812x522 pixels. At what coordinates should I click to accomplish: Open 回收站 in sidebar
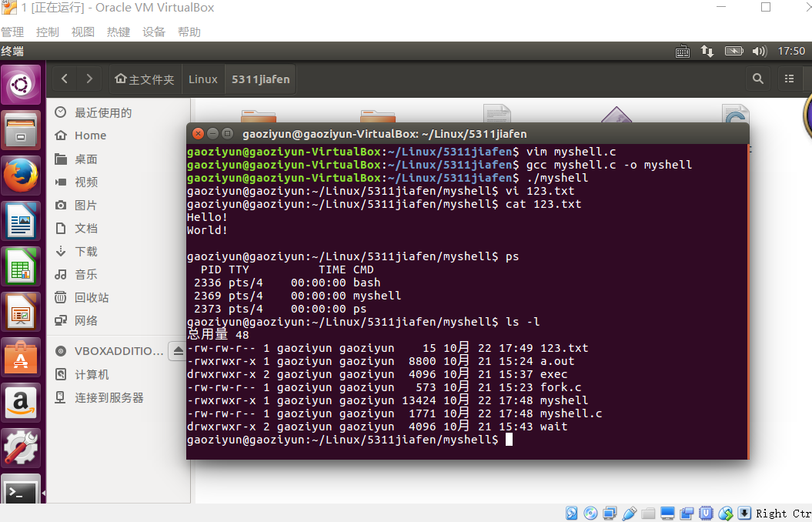119,297
